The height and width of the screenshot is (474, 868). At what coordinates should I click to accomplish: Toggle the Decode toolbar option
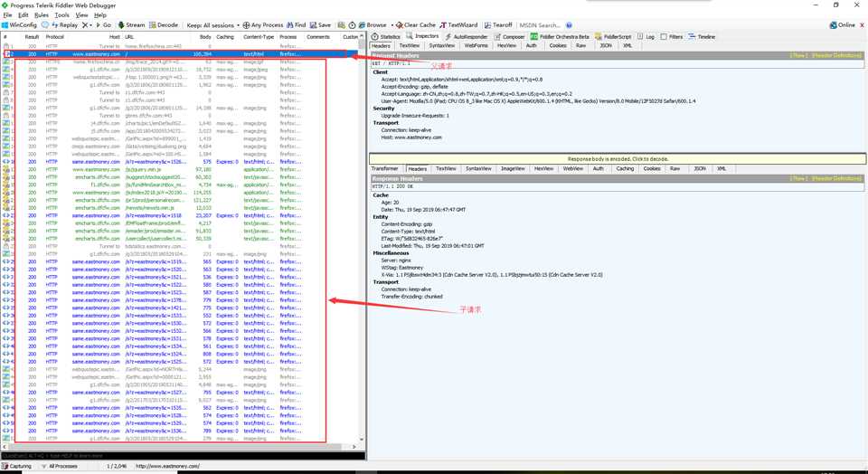164,25
